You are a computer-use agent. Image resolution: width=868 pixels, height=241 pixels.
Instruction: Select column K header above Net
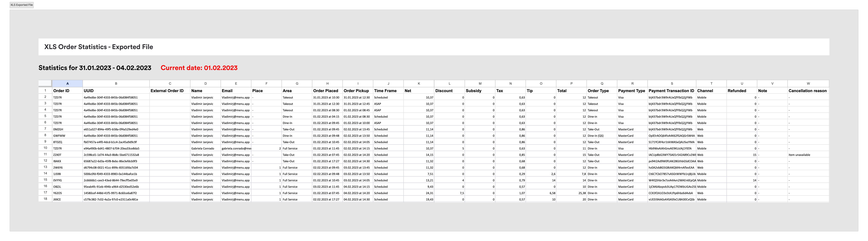tap(419, 83)
